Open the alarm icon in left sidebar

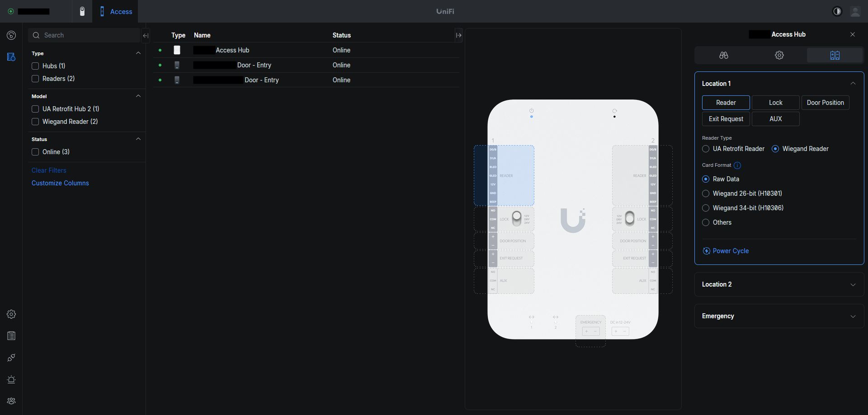click(x=11, y=379)
